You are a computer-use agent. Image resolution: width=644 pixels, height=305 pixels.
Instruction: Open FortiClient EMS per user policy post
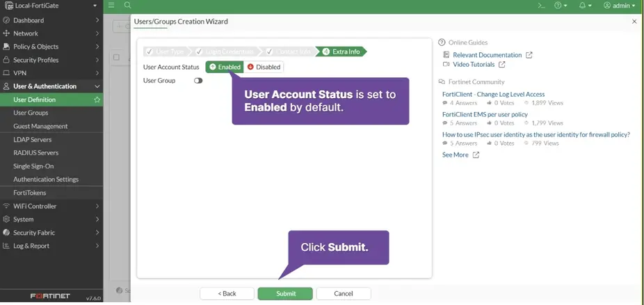point(485,114)
